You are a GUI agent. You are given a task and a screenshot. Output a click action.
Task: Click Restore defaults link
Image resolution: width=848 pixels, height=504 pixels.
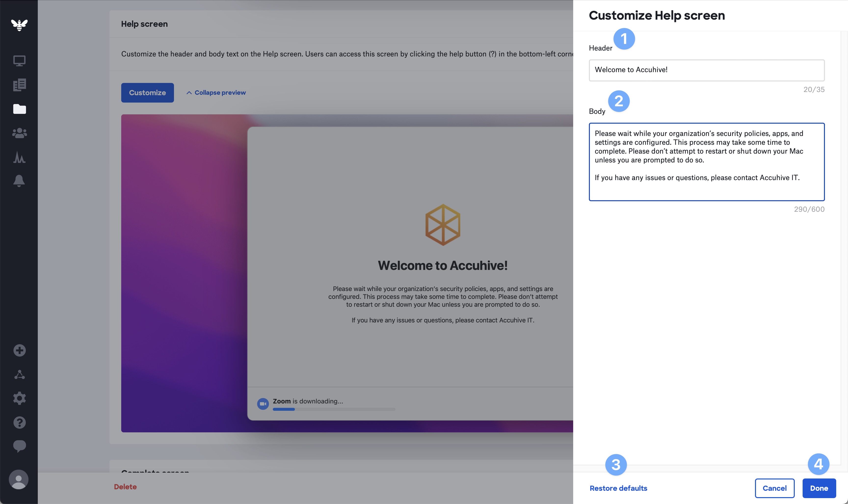pyautogui.click(x=618, y=488)
